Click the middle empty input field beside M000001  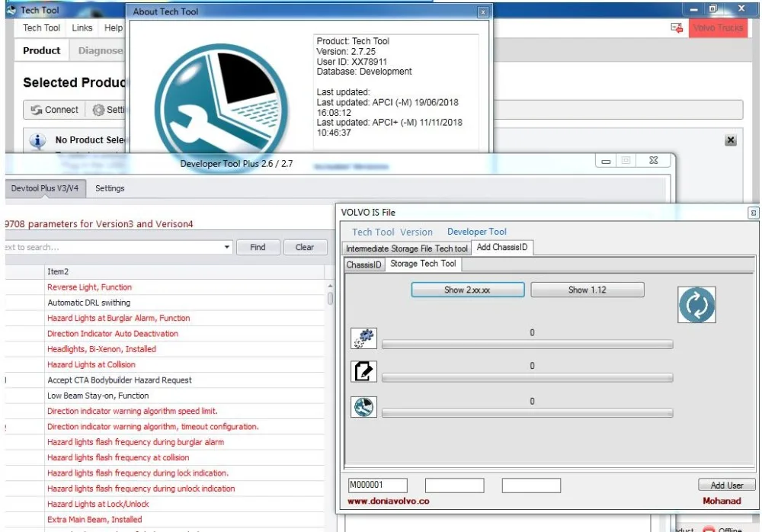[454, 485]
